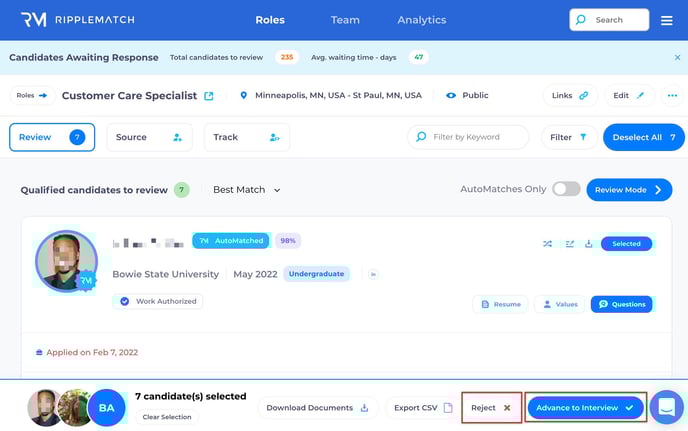The image size is (688, 431).
Task: Click the Advance to Interview button
Action: click(x=585, y=408)
